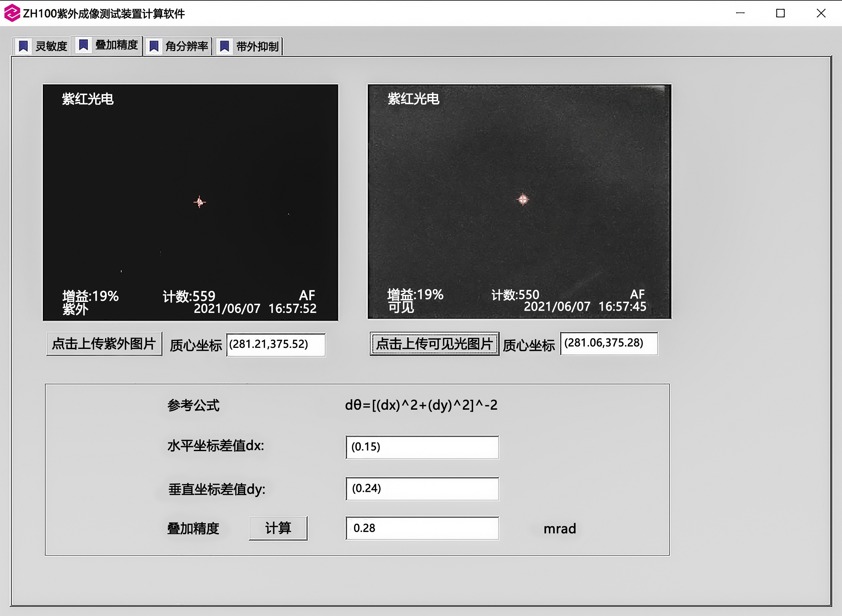Screen dimensions: 842x616
Task: Click the bookmark icon on 叠加精度 tab
Action: click(84, 45)
